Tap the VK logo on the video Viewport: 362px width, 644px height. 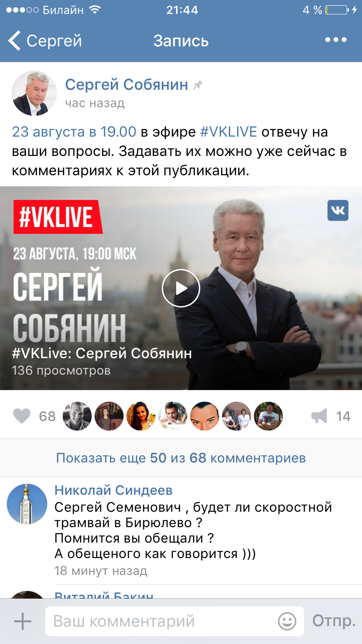[x=338, y=210]
